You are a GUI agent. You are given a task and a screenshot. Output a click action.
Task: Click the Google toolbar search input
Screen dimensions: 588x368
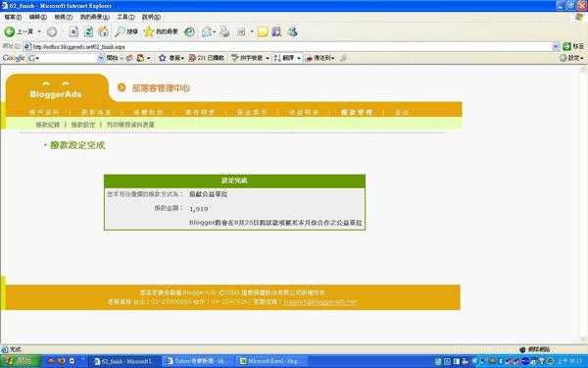tap(66, 58)
